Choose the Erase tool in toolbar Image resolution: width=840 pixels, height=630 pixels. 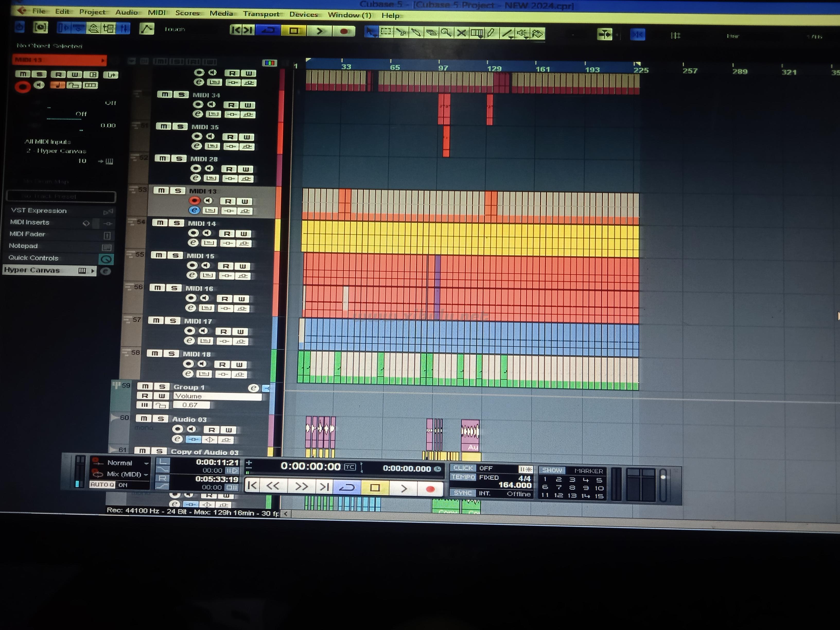tap(431, 33)
